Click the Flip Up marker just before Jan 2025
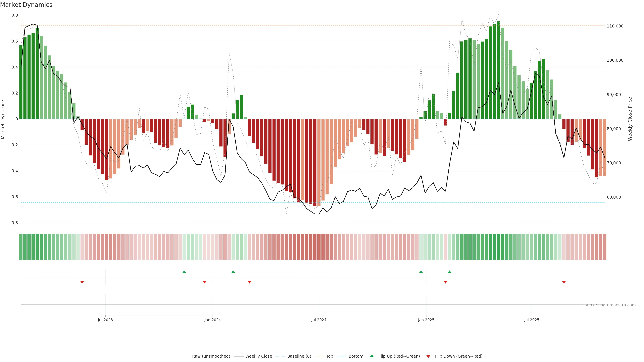The width and height of the screenshot is (644, 362). [x=421, y=272]
